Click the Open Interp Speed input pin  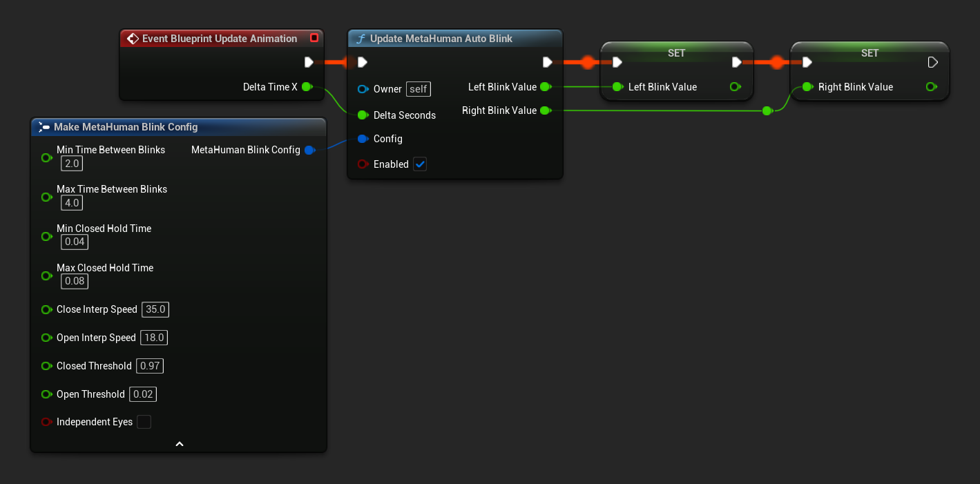46,338
